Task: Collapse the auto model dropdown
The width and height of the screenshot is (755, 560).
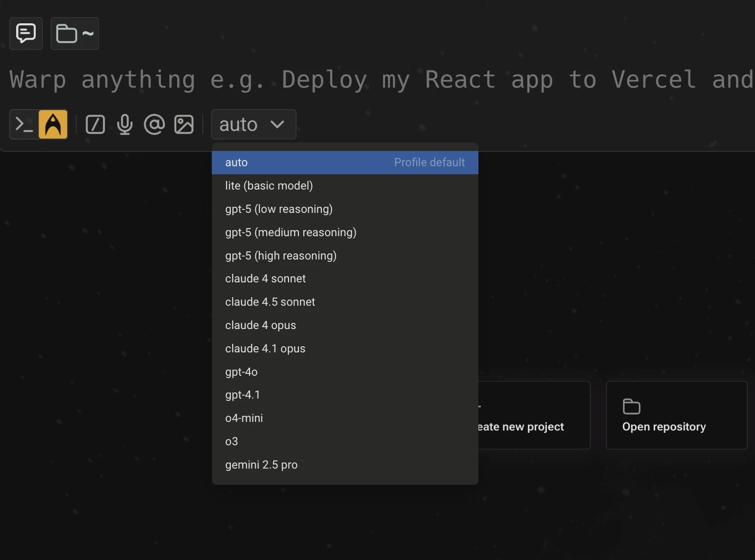Action: point(253,124)
